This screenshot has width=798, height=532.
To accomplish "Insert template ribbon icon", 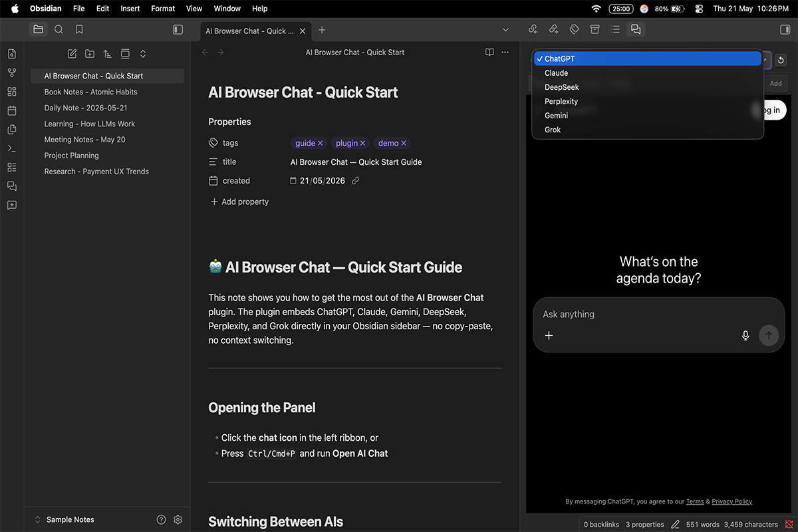I will click(x=12, y=130).
